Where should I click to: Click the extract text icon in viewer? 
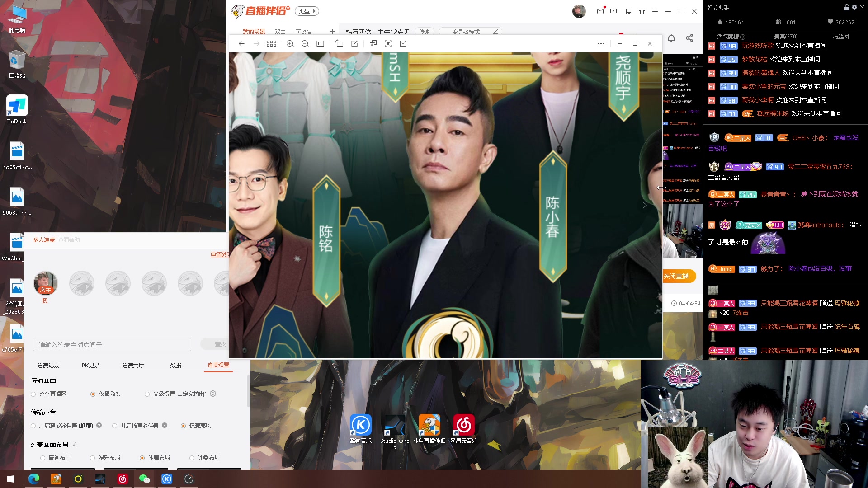click(x=388, y=44)
